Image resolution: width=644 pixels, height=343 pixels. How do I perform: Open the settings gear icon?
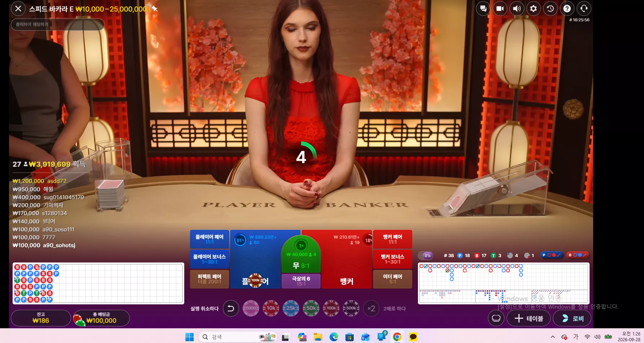pyautogui.click(x=533, y=9)
